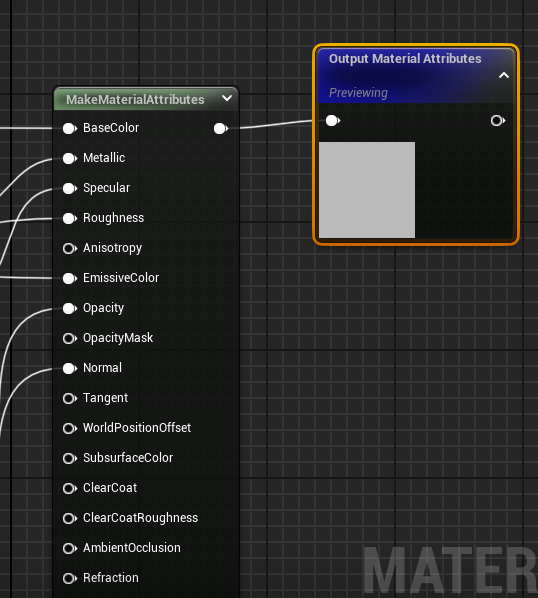Viewport: 538px width, 598px height.
Task: Select the Specular input pin
Action: [70, 188]
